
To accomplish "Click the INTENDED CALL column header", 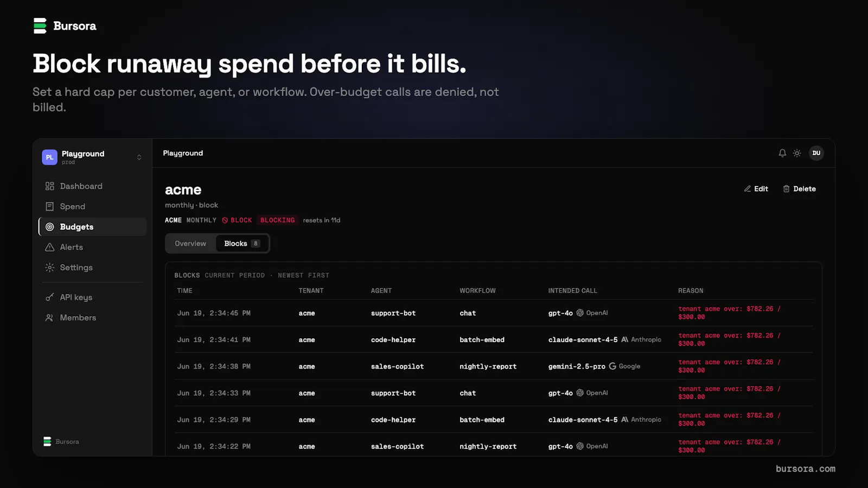I will [572, 291].
